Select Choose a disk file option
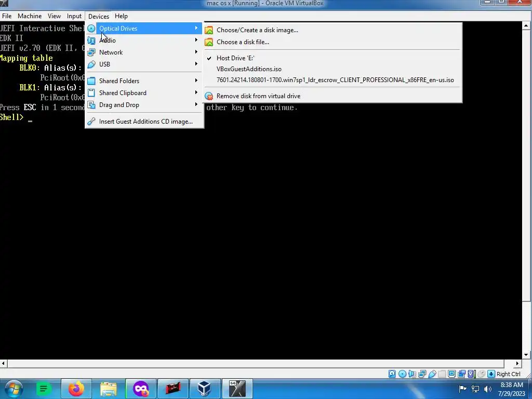The height and width of the screenshot is (399, 532). (x=333, y=42)
